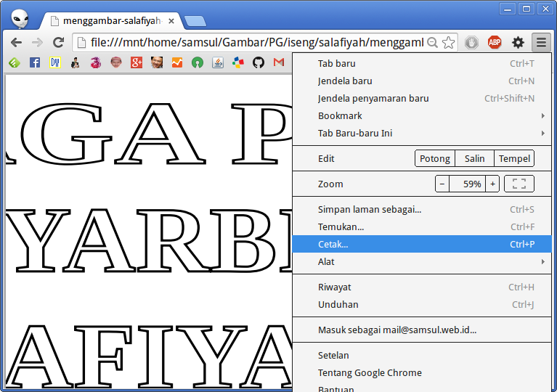Open the GitHub bookmark
Screen dimensions: 557x392
[259, 63]
